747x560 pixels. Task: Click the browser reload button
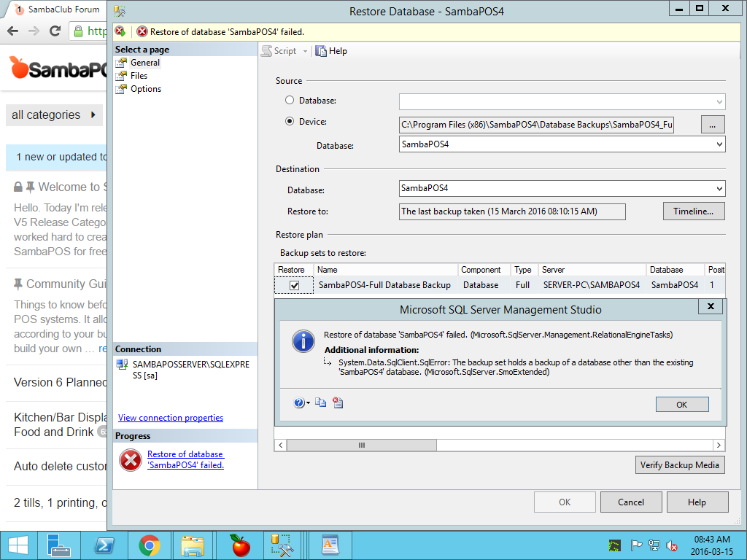(55, 31)
